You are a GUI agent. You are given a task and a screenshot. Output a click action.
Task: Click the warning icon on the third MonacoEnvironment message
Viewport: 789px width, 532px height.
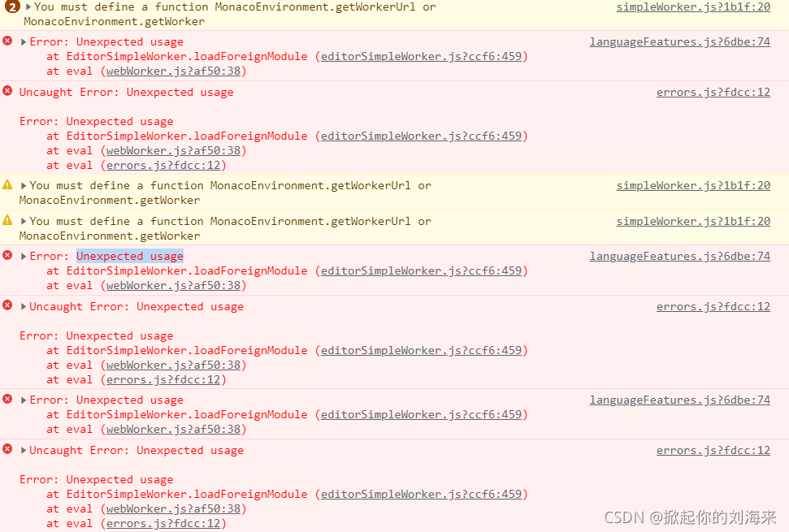pyautogui.click(x=7, y=221)
